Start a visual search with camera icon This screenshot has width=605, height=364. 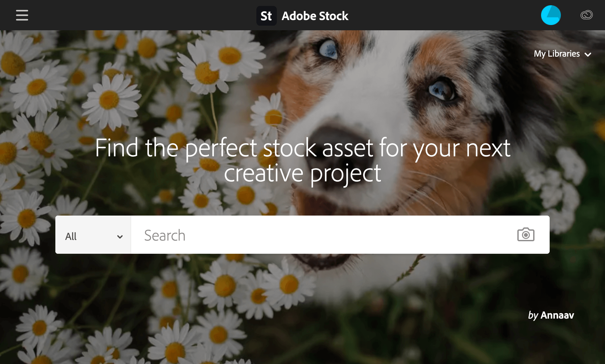pos(526,235)
